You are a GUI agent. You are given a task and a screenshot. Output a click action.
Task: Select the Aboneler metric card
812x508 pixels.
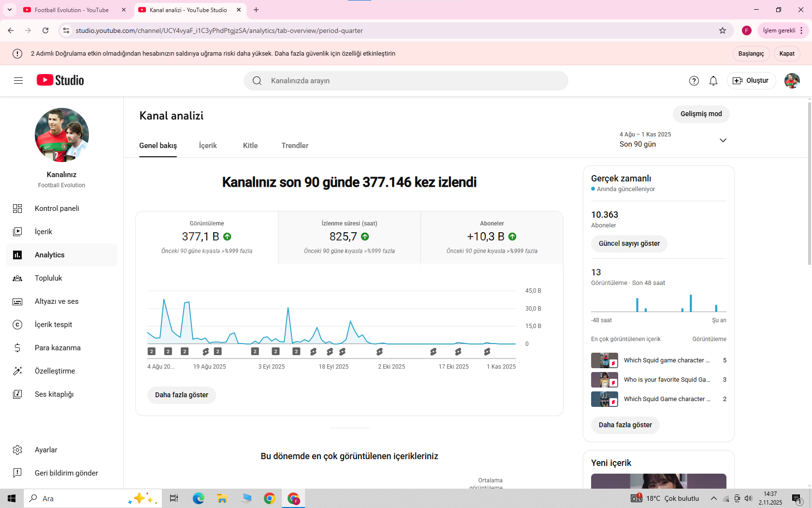point(492,237)
